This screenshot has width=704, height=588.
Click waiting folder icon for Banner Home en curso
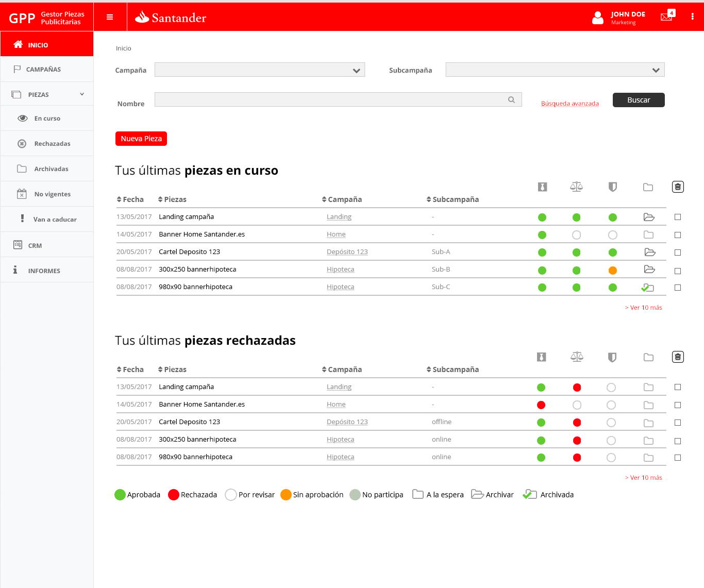point(648,235)
